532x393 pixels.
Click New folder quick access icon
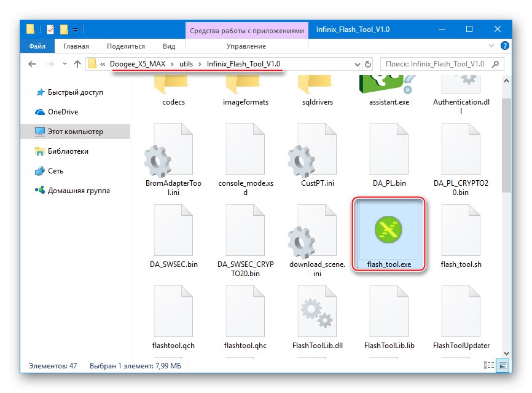64,30
